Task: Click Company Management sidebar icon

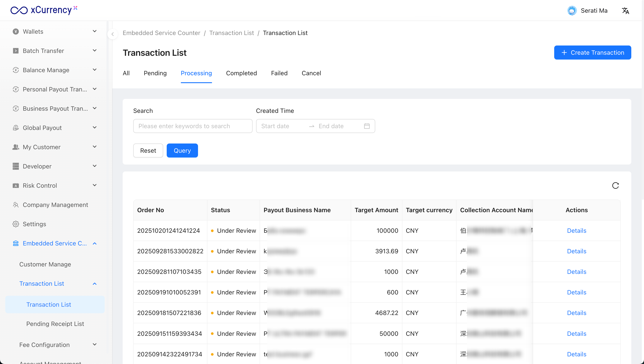Action: [16, 205]
